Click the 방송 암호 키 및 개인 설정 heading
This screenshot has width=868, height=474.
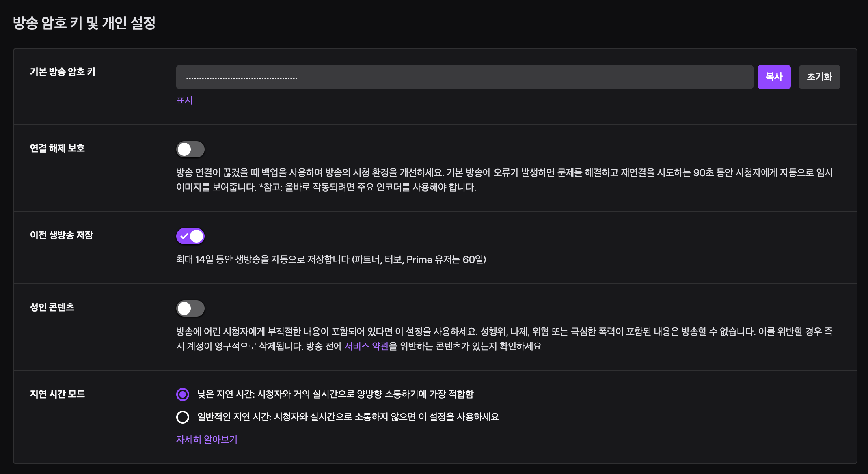tap(84, 23)
